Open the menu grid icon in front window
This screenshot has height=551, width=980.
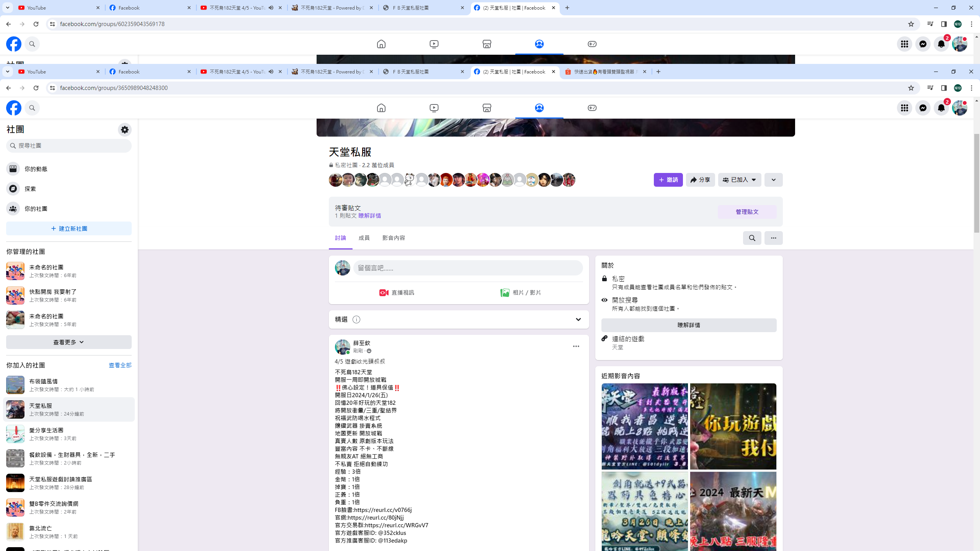[x=905, y=108]
